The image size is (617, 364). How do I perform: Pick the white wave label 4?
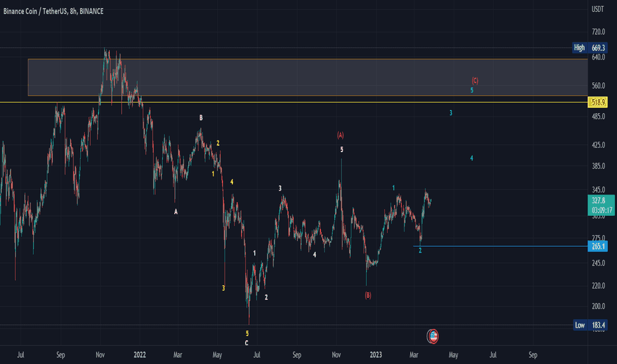pyautogui.click(x=314, y=255)
